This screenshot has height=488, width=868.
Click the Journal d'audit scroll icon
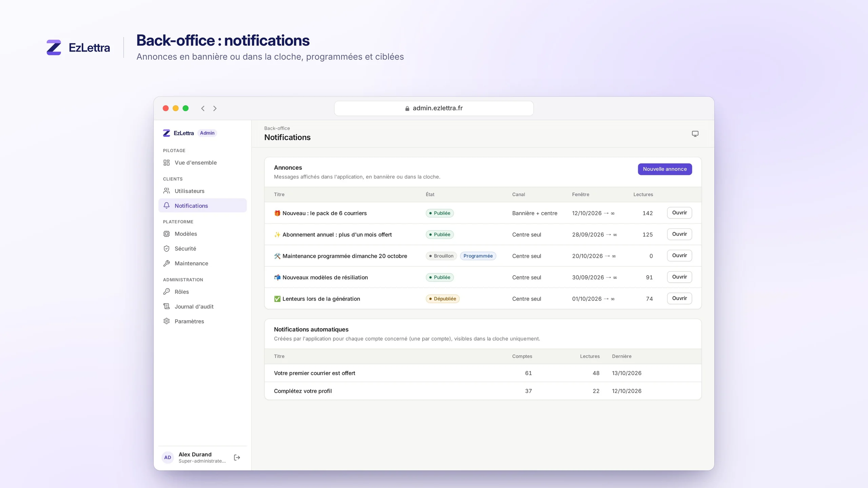click(166, 306)
